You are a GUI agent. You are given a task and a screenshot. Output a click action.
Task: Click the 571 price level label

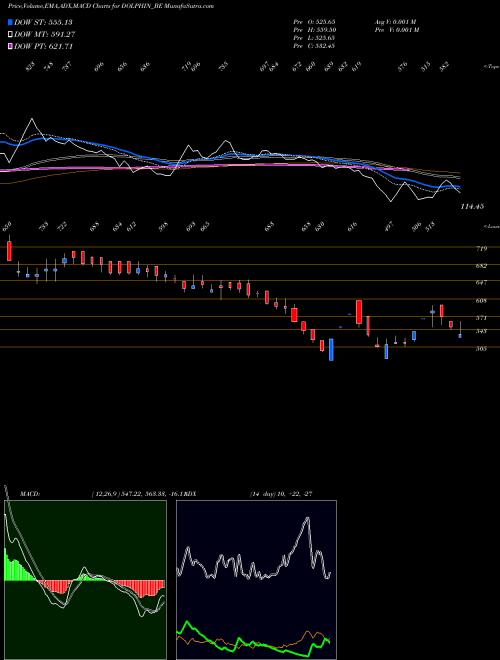[481, 318]
